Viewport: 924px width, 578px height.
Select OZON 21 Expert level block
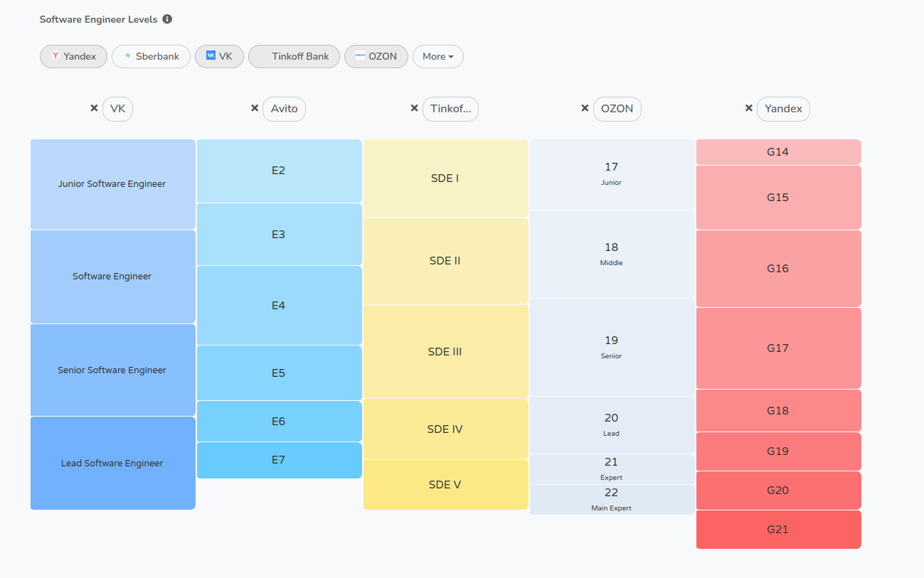click(612, 469)
